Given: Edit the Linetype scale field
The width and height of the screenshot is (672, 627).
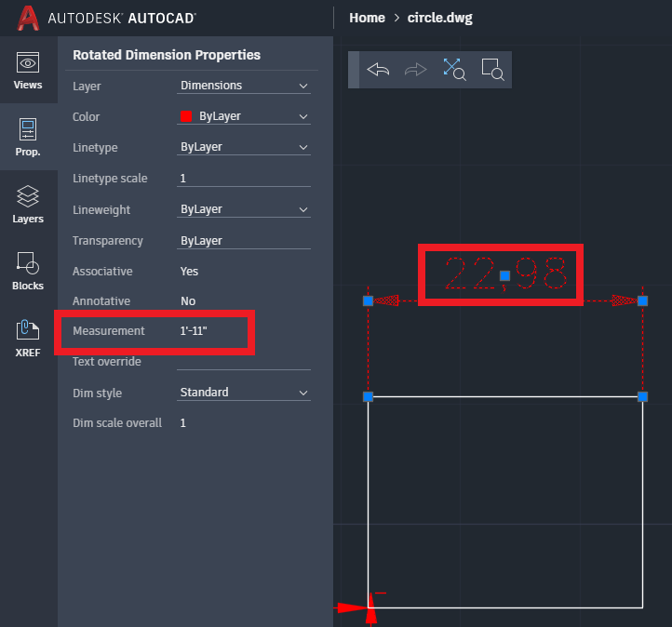Looking at the screenshot, I should pos(244,179).
